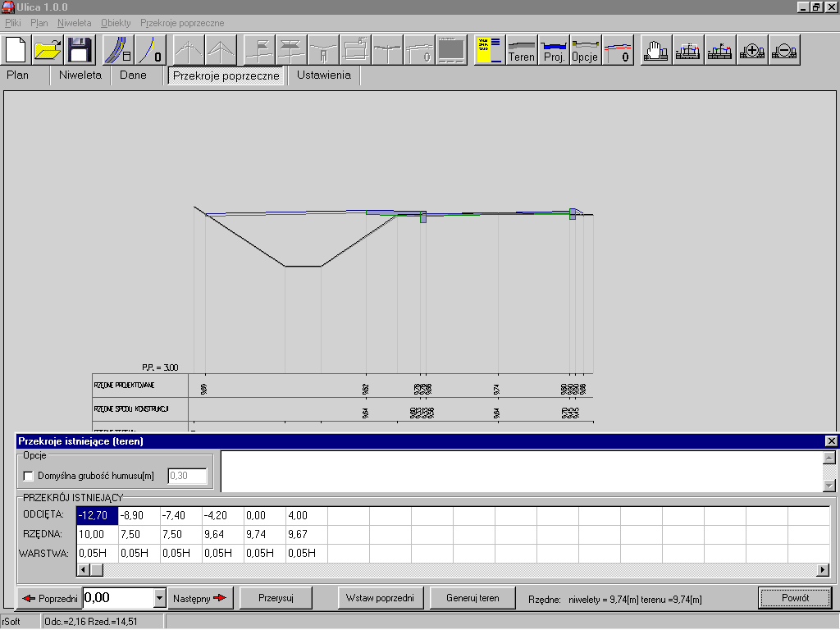Image resolution: width=840 pixels, height=630 pixels.
Task: Select the hand pan tool
Action: [655, 50]
